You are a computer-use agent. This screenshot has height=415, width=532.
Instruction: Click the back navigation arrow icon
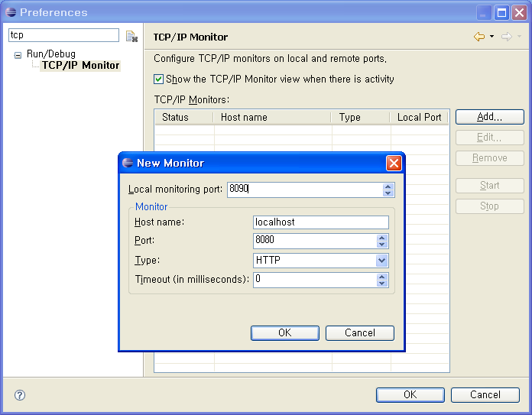tap(479, 37)
